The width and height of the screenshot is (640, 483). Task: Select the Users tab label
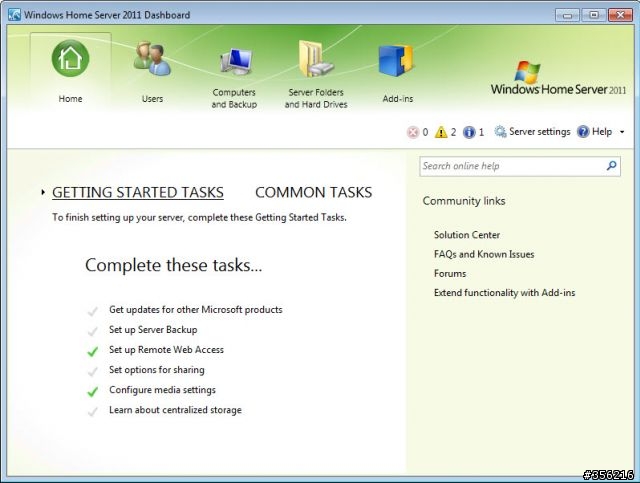(x=152, y=99)
